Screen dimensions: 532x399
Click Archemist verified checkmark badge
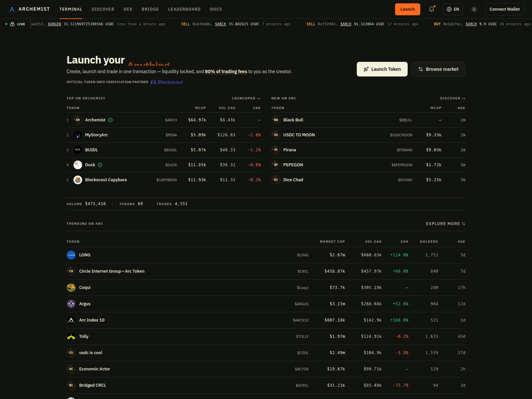(110, 120)
